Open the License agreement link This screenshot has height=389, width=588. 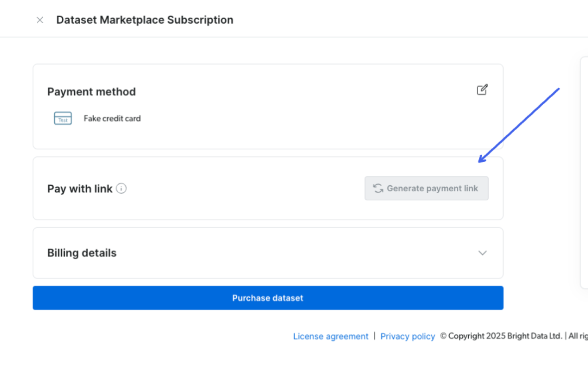point(331,336)
